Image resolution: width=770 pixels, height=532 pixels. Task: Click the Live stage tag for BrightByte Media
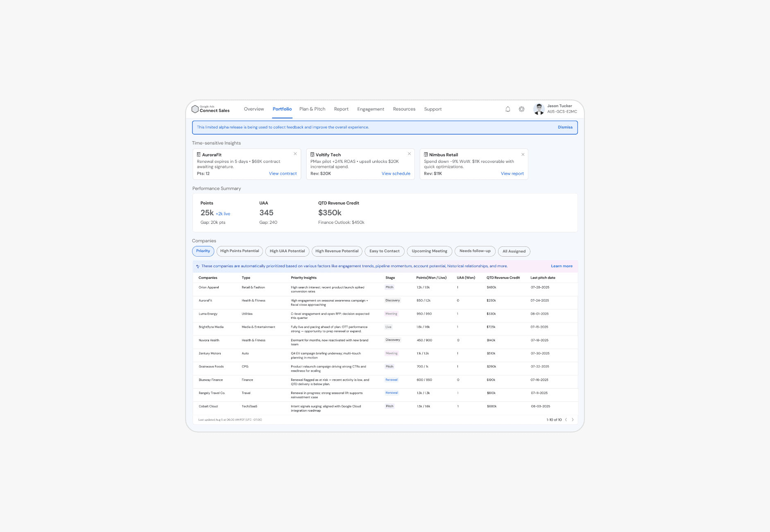coord(389,327)
